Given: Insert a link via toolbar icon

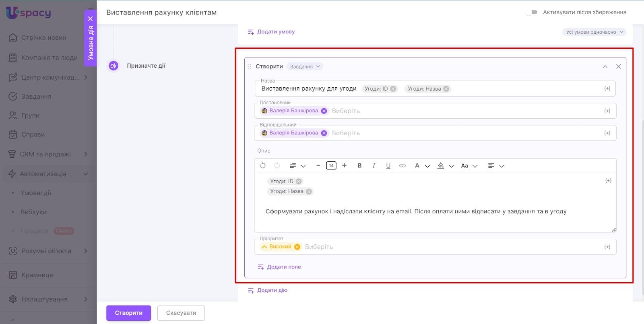Looking at the screenshot, I should coord(402,165).
